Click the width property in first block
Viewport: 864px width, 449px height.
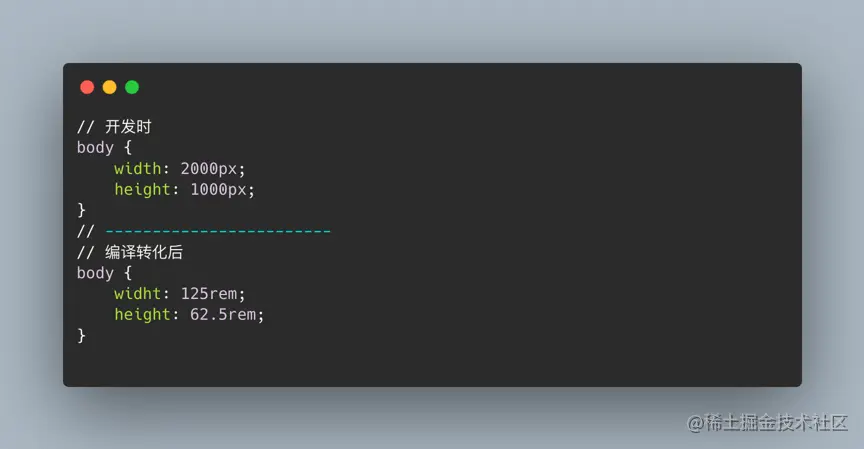[138, 169]
